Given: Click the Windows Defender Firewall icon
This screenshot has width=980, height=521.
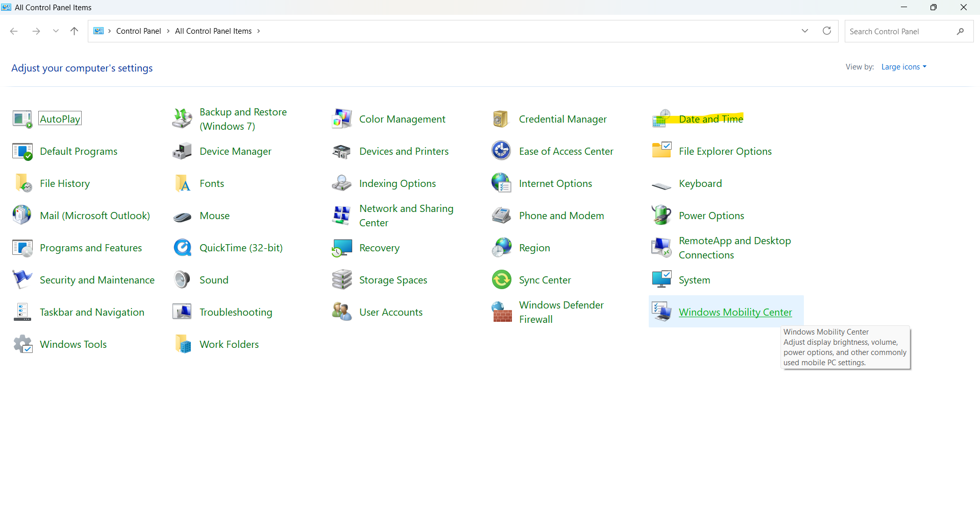Looking at the screenshot, I should click(x=501, y=312).
